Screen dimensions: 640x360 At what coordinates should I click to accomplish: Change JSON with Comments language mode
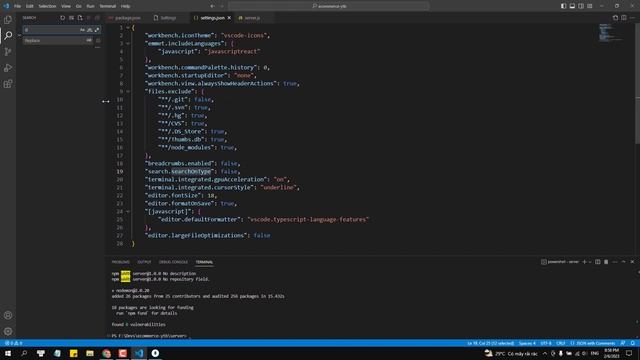(593, 343)
